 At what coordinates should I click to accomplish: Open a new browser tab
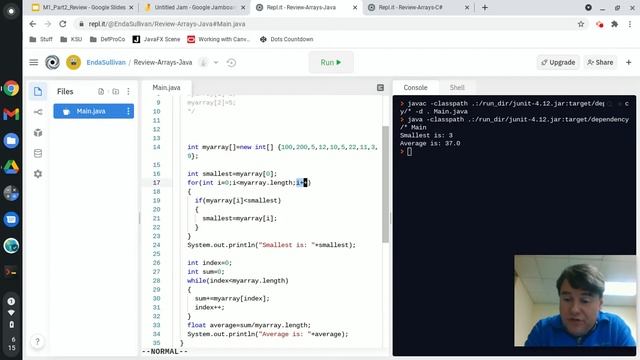pos(484,7)
